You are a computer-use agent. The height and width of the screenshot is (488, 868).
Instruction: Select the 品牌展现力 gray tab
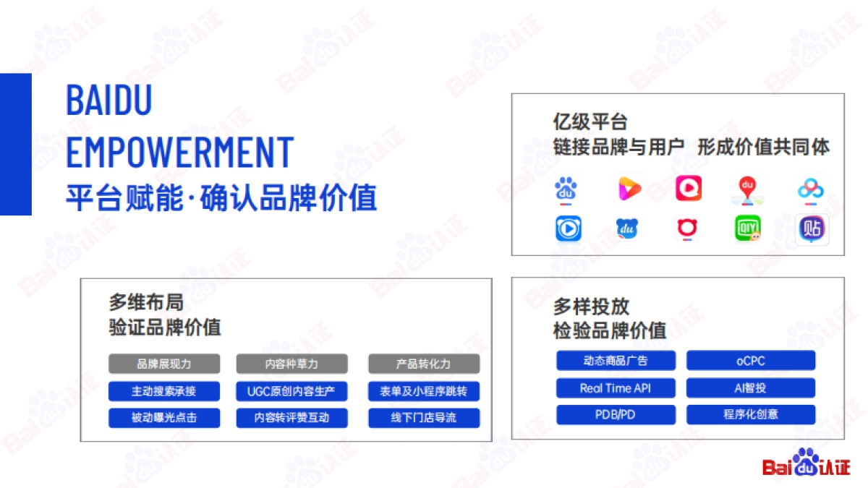pyautogui.click(x=164, y=364)
